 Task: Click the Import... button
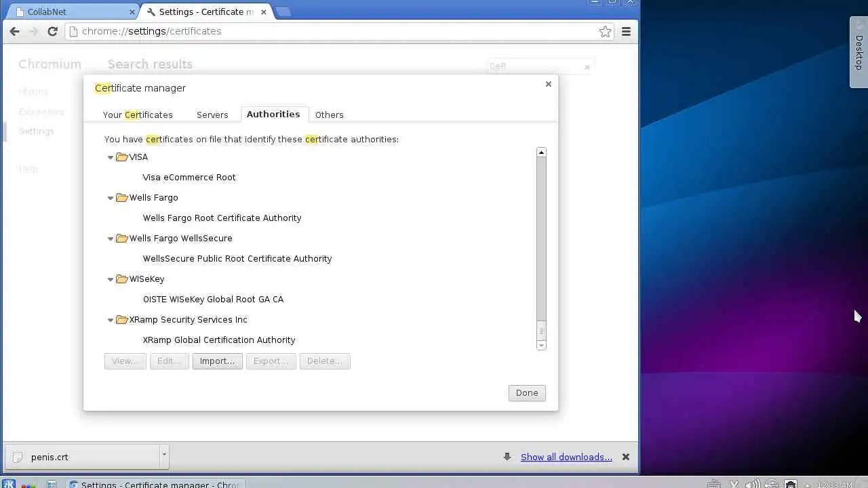[x=217, y=361]
